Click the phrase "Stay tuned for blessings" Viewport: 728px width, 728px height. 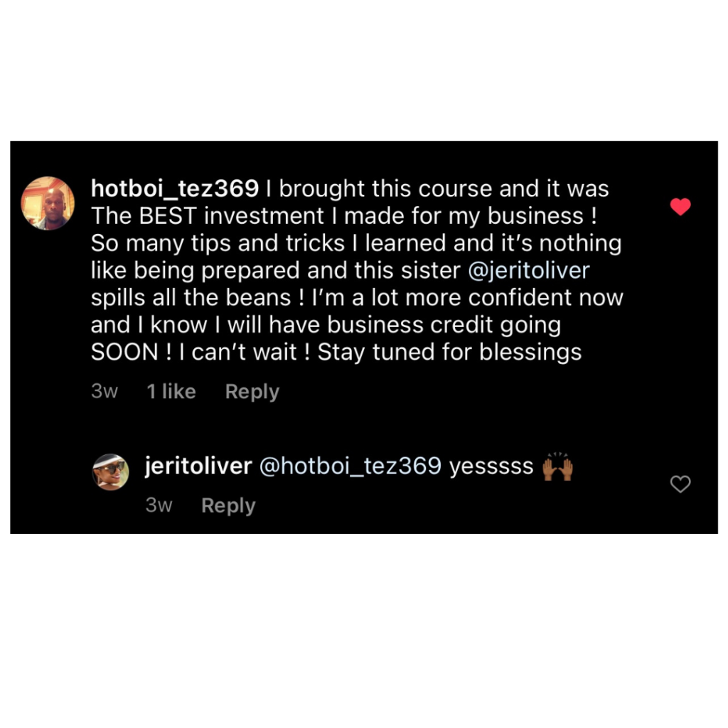click(x=449, y=353)
